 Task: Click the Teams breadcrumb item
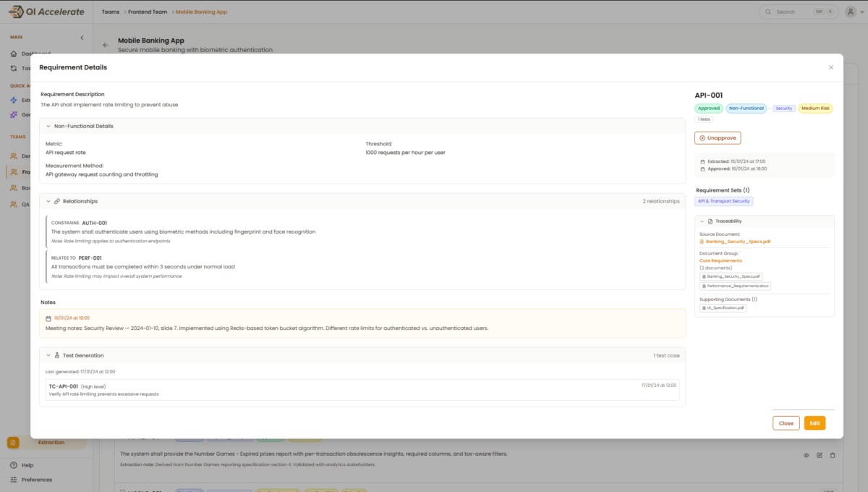tap(111, 12)
